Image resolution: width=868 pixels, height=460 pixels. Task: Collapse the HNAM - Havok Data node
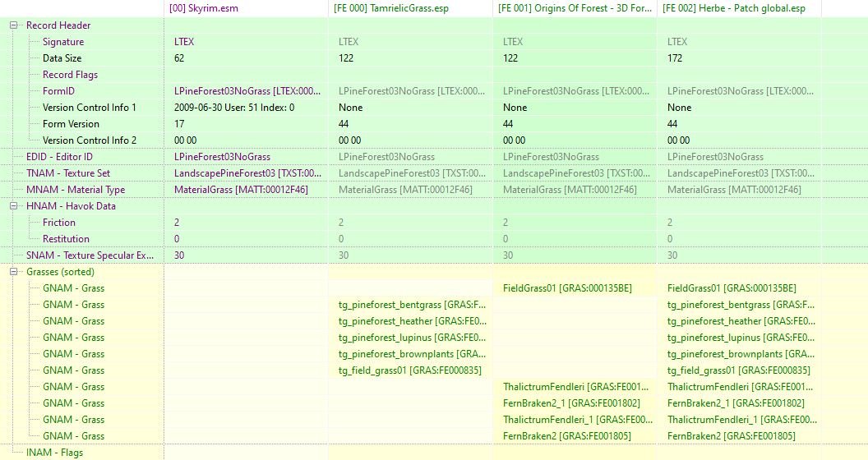14,206
